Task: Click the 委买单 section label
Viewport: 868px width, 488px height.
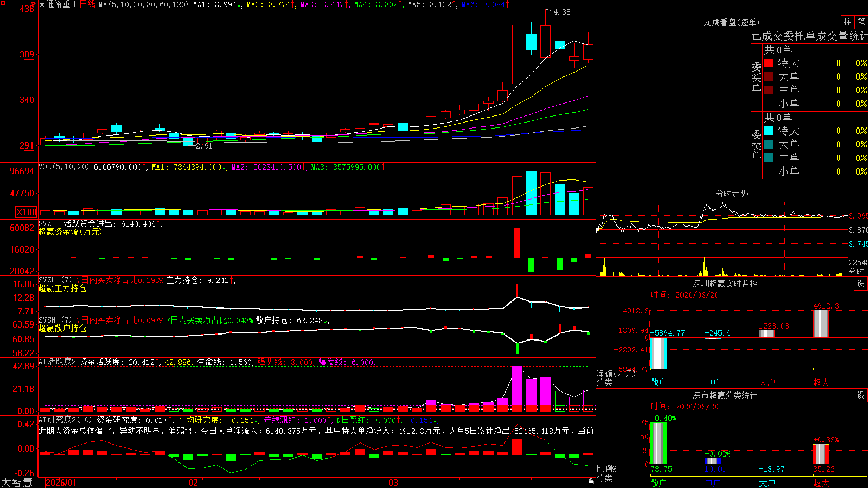Action: click(x=756, y=77)
